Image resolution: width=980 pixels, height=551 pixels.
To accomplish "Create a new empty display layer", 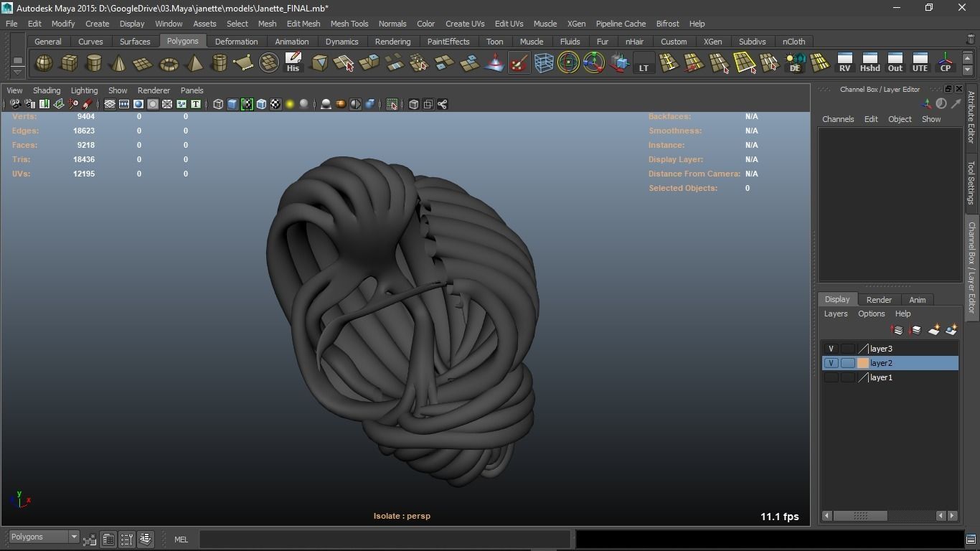I will click(x=933, y=330).
